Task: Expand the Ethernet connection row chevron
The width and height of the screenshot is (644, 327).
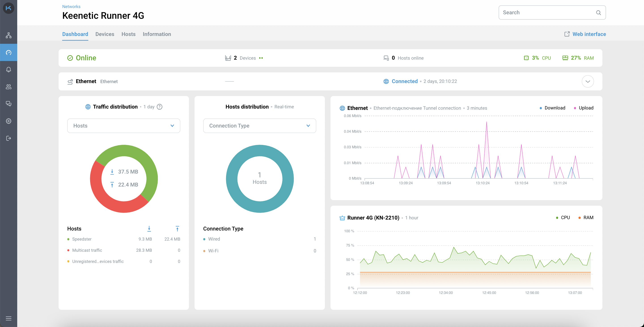Action: 587,82
